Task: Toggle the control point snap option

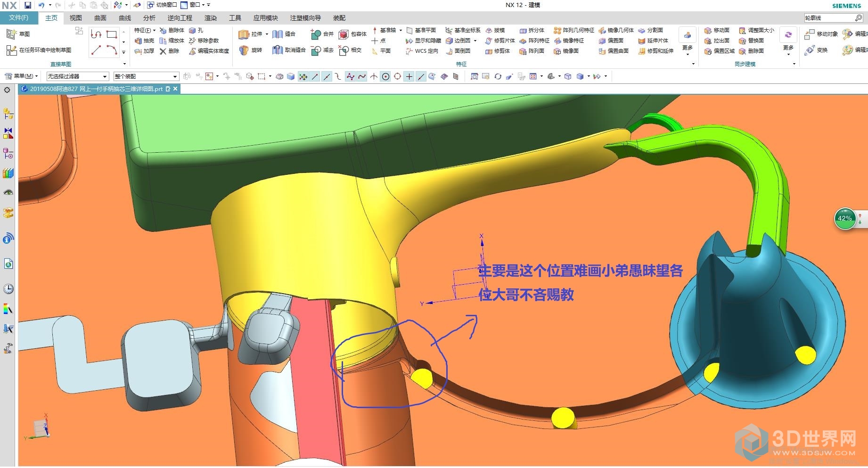Action: 338,76
